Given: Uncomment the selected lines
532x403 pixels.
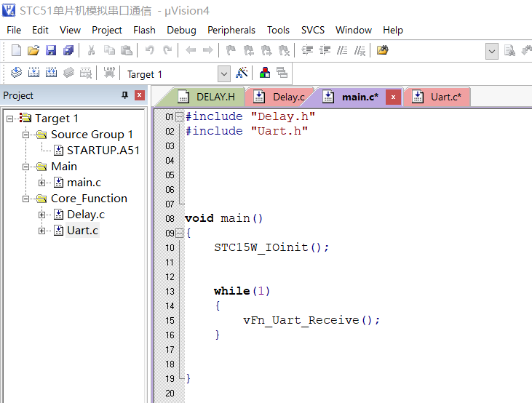Looking at the screenshot, I should [360, 50].
